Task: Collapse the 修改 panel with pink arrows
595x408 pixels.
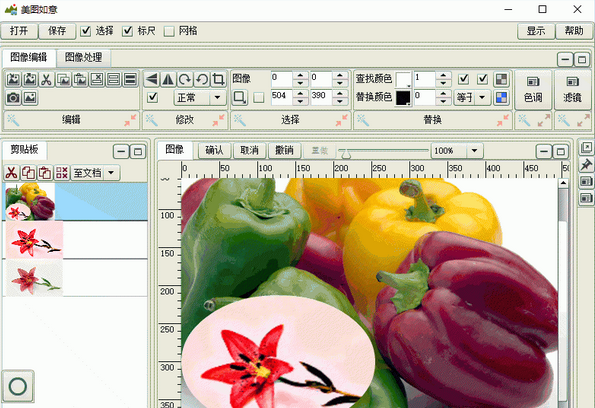Action: [219, 120]
